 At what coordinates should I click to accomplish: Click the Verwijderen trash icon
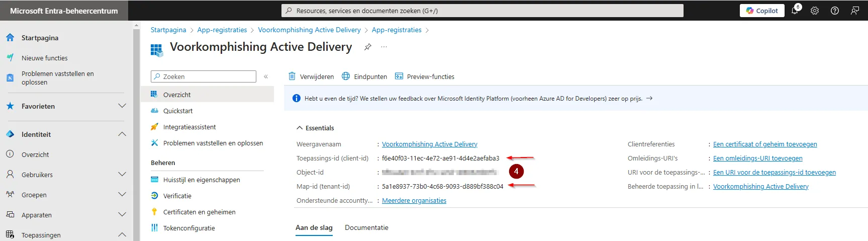click(292, 76)
